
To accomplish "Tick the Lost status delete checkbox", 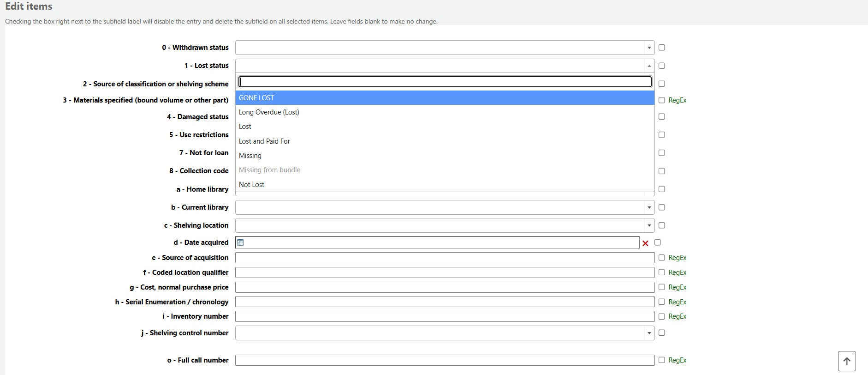I will click(x=661, y=66).
